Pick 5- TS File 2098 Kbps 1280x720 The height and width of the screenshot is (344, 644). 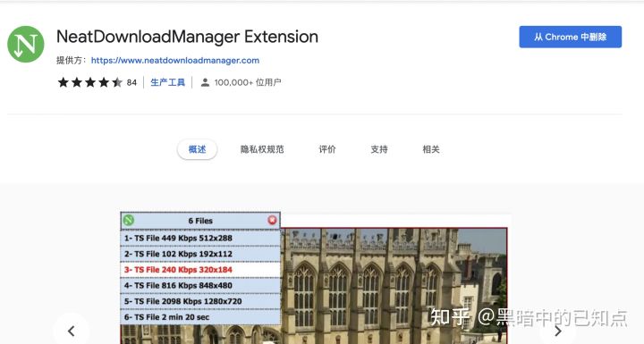[x=200, y=301]
